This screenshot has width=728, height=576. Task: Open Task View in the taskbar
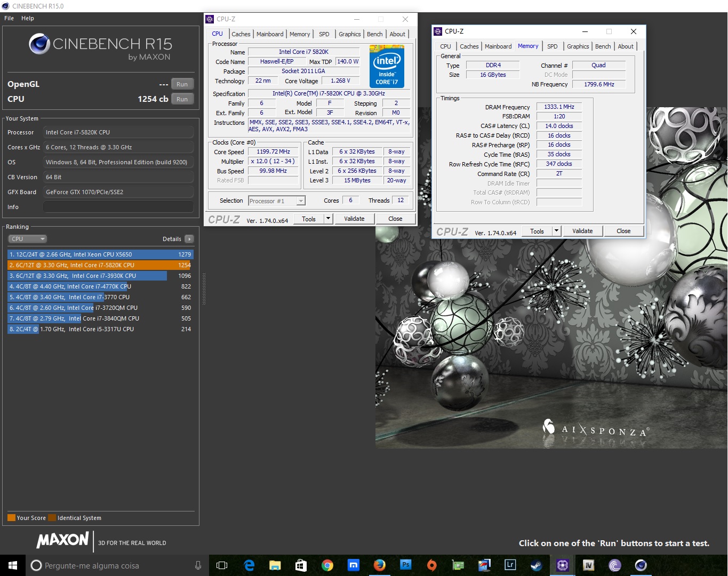tap(222, 565)
